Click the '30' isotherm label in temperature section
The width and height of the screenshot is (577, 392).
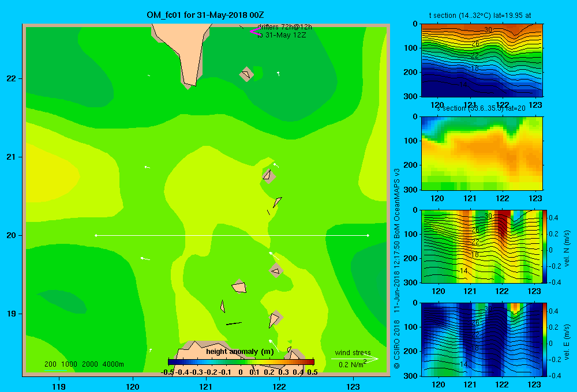[x=488, y=30]
